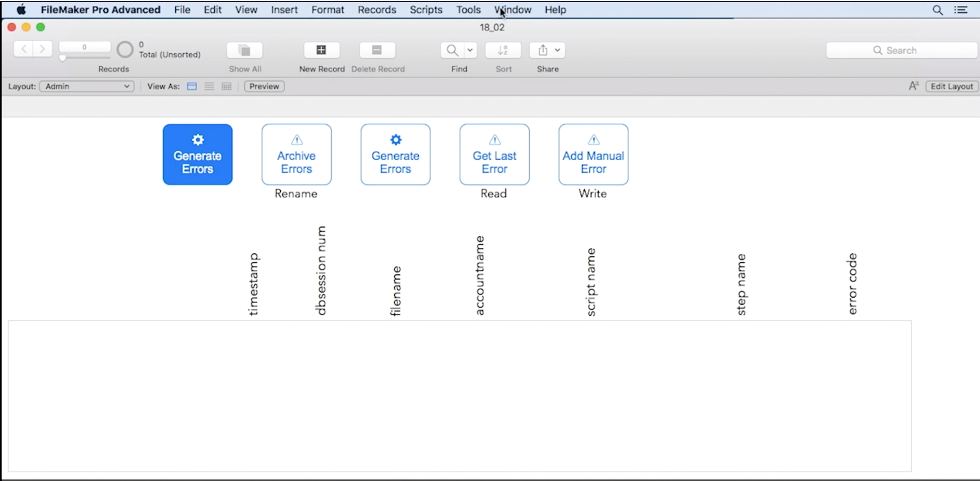Click the Delete Record toolbar icon

click(377, 50)
